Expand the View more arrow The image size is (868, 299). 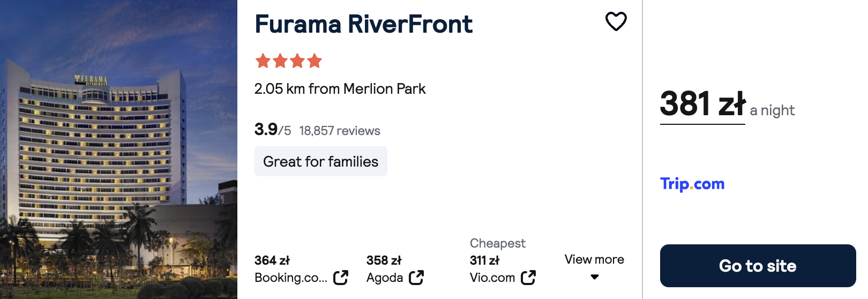[x=594, y=277]
